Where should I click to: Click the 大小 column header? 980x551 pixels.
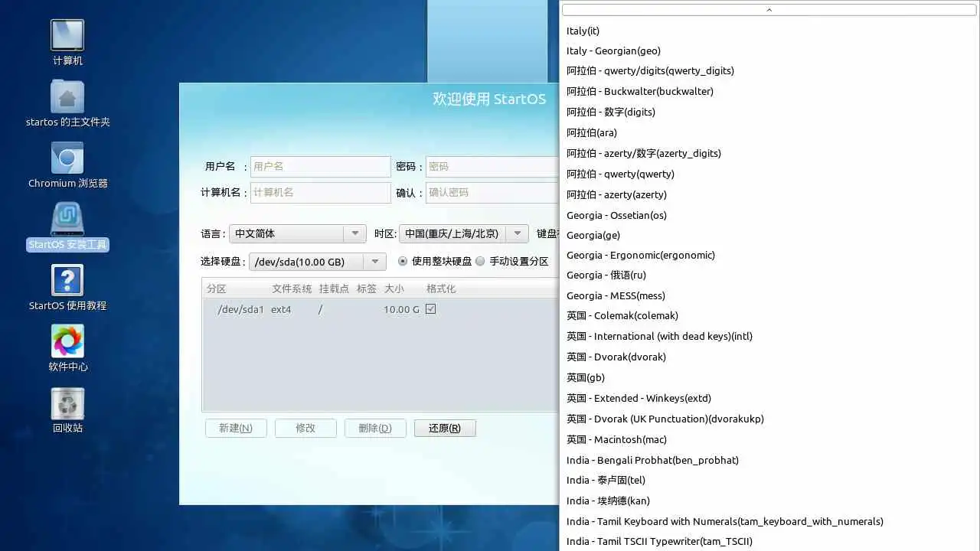[394, 289]
